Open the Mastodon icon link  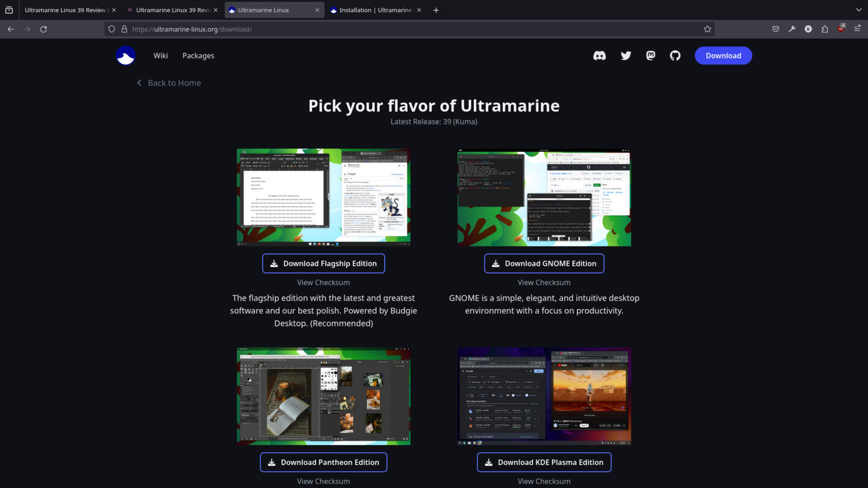click(x=650, y=55)
